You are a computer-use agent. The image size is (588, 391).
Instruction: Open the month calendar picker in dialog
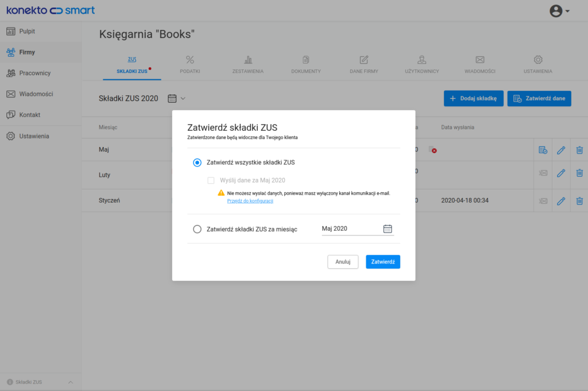(x=388, y=229)
